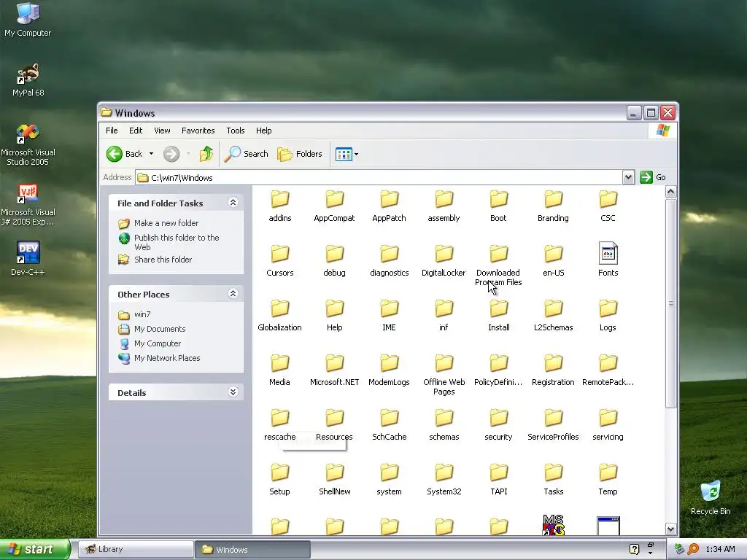Viewport: 747px width, 560px height.
Task: Expand the Address bar dropdown list
Action: coord(628,177)
